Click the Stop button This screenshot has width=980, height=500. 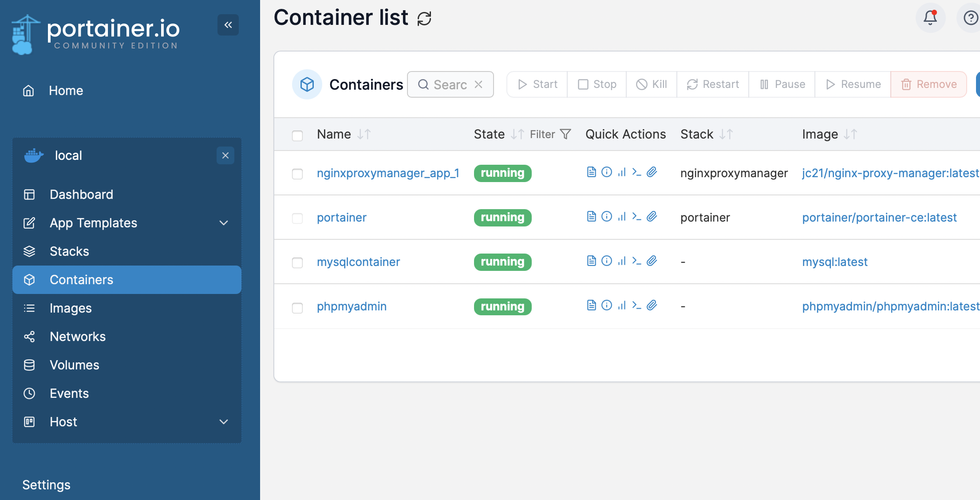597,84
